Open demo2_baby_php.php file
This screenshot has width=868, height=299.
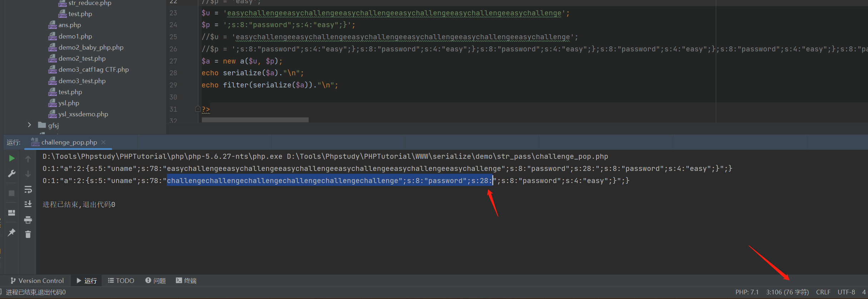coord(91,47)
